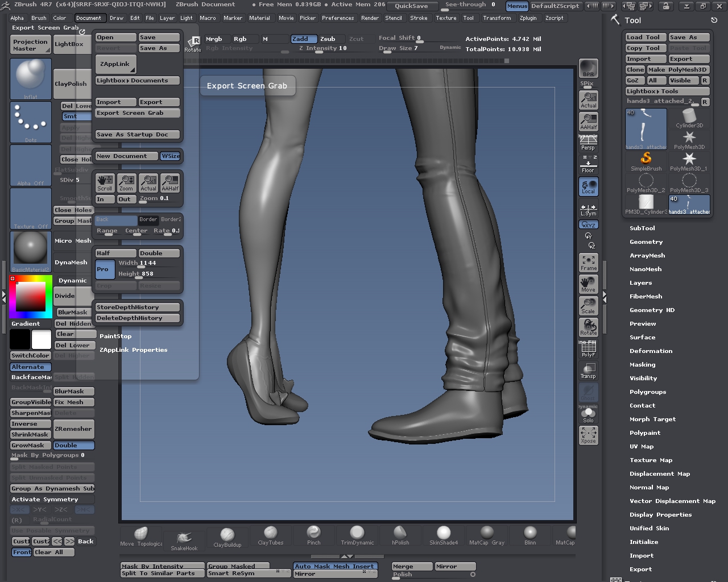Click Load Tool button
The height and width of the screenshot is (582, 728).
click(x=646, y=37)
